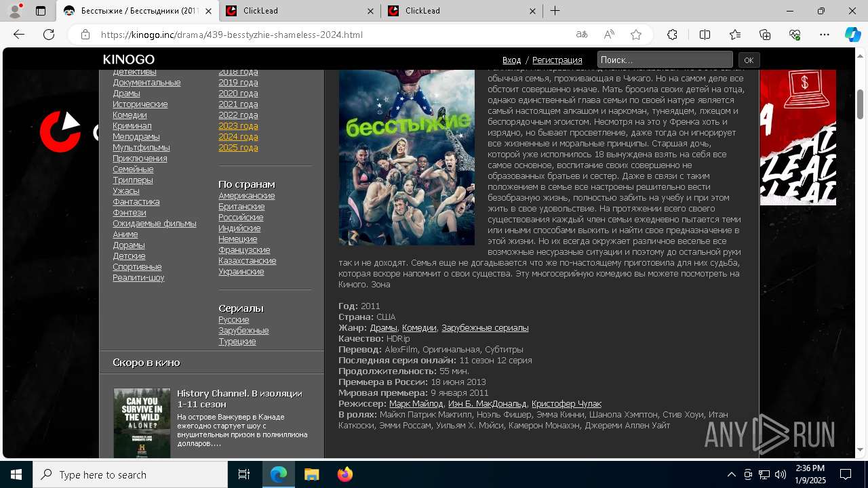Open tab actions menu icon
The image size is (868, 488).
pyautogui.click(x=41, y=11)
